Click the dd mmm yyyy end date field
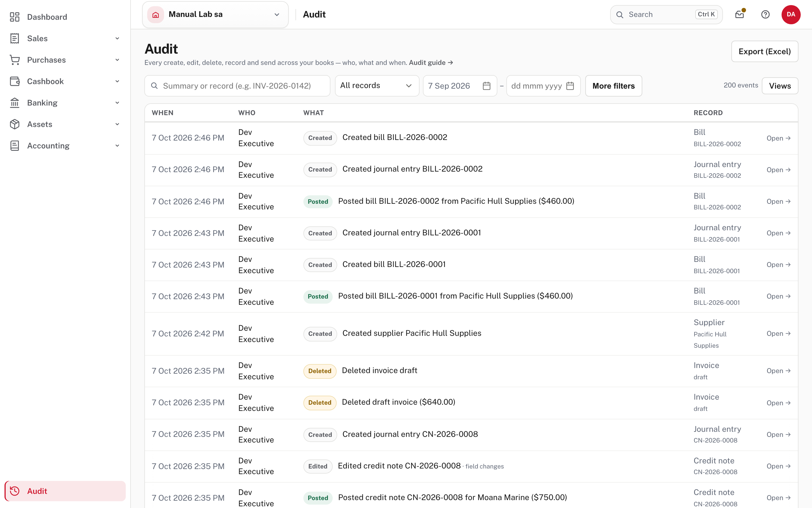The height and width of the screenshot is (508, 812). (543, 86)
